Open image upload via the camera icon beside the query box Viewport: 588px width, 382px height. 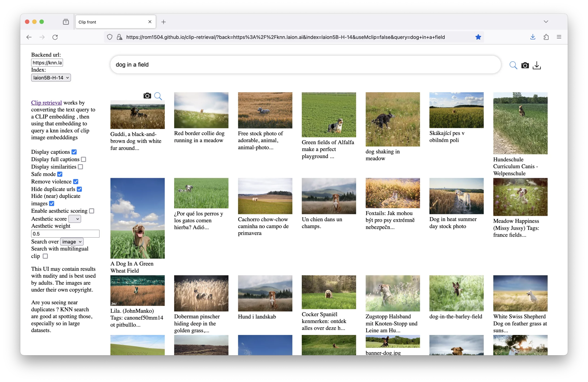pos(525,65)
